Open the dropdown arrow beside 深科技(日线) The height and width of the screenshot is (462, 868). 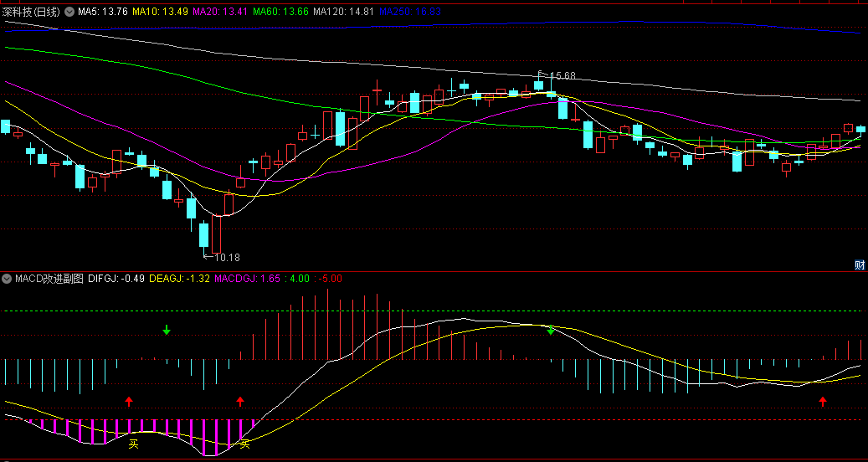pyautogui.click(x=69, y=12)
